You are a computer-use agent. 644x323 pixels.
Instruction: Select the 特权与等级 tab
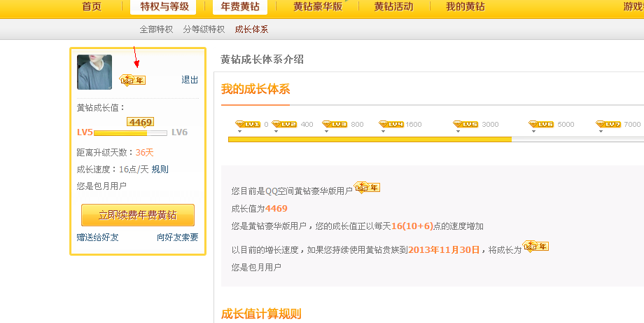pyautogui.click(x=164, y=6)
